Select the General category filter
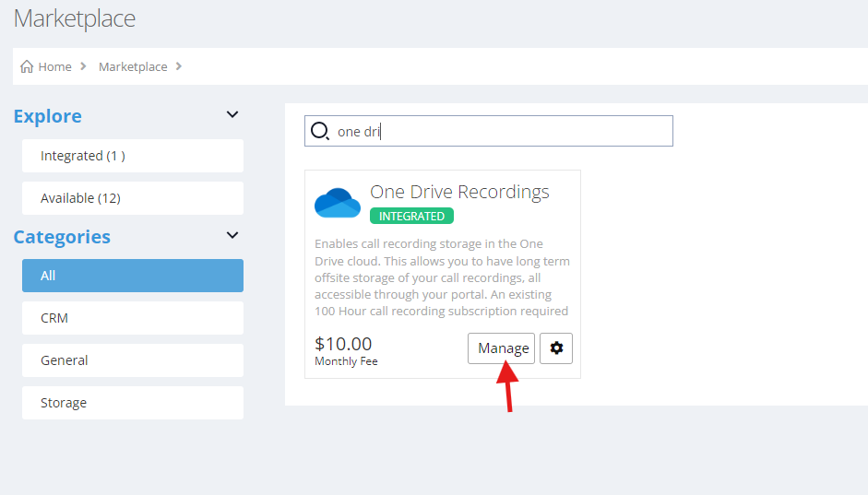 point(133,360)
